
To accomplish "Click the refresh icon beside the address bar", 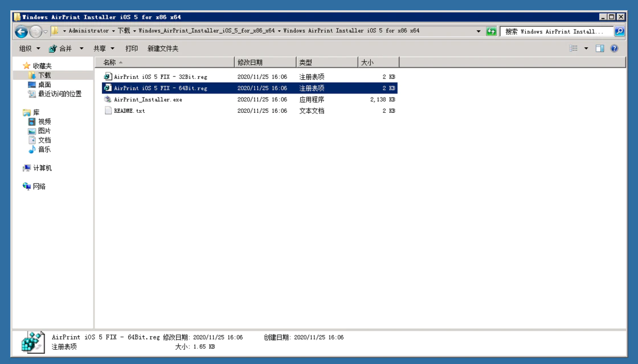I will click(x=490, y=31).
